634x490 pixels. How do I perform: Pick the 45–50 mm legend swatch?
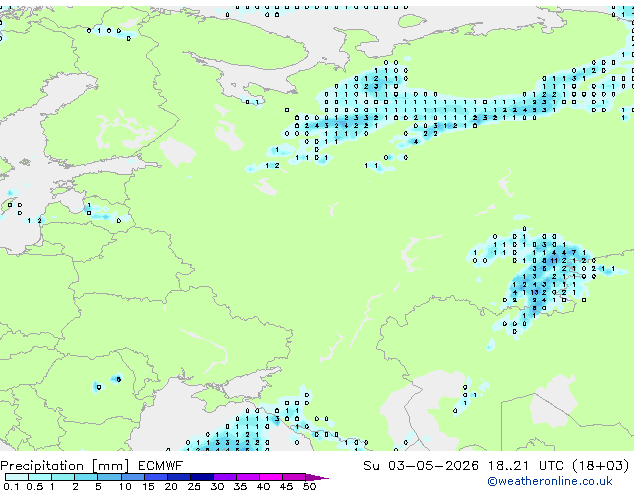294,477
